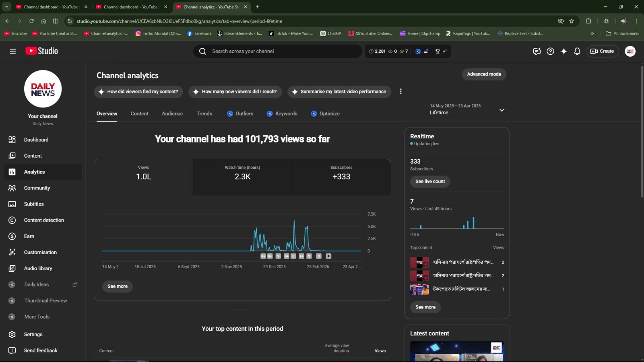
Task: Select the Analytics sidebar item
Action: tap(43, 172)
